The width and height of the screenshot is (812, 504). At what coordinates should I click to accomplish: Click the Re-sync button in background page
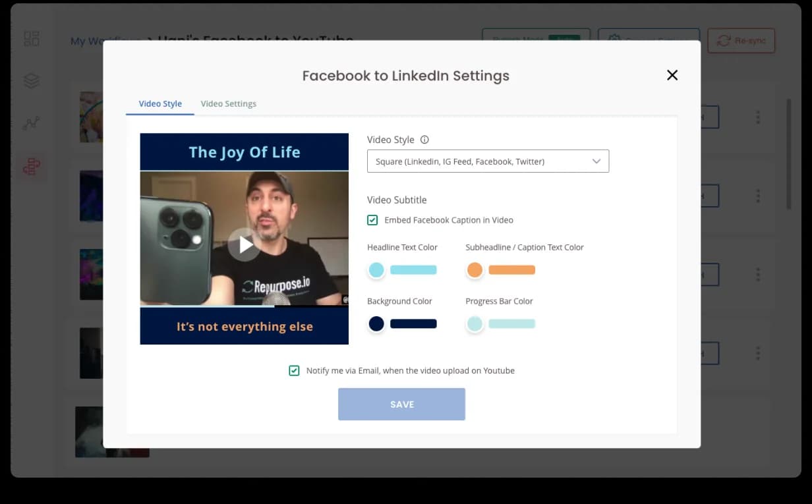[741, 41]
